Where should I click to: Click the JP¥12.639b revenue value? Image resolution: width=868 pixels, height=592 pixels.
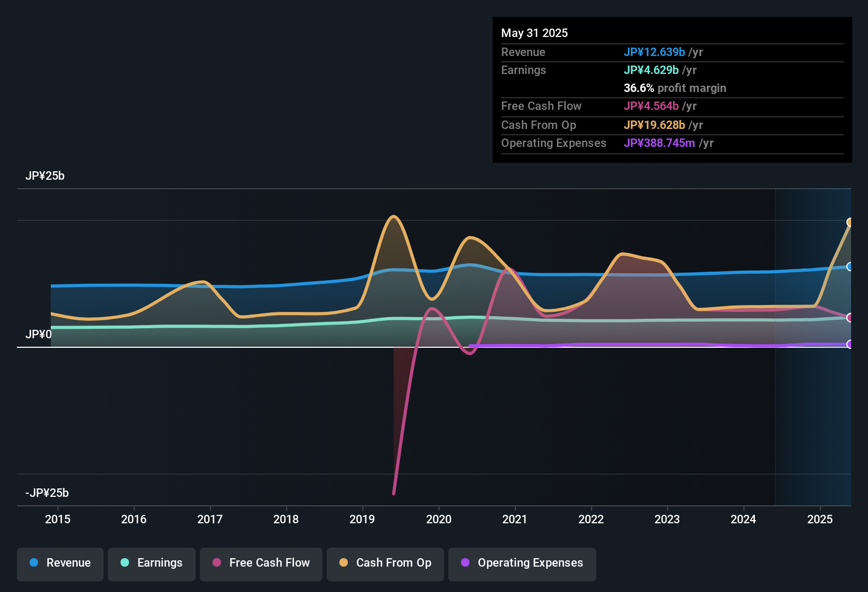[654, 52]
